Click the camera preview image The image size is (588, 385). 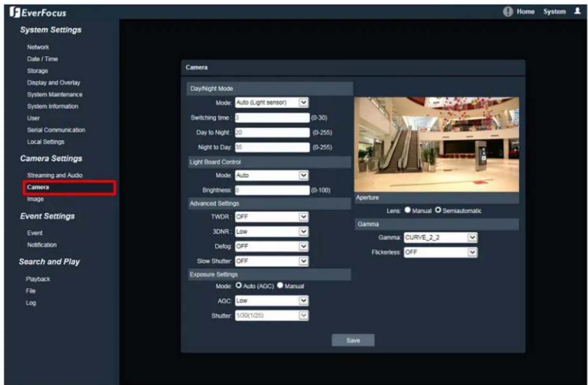tap(436, 144)
